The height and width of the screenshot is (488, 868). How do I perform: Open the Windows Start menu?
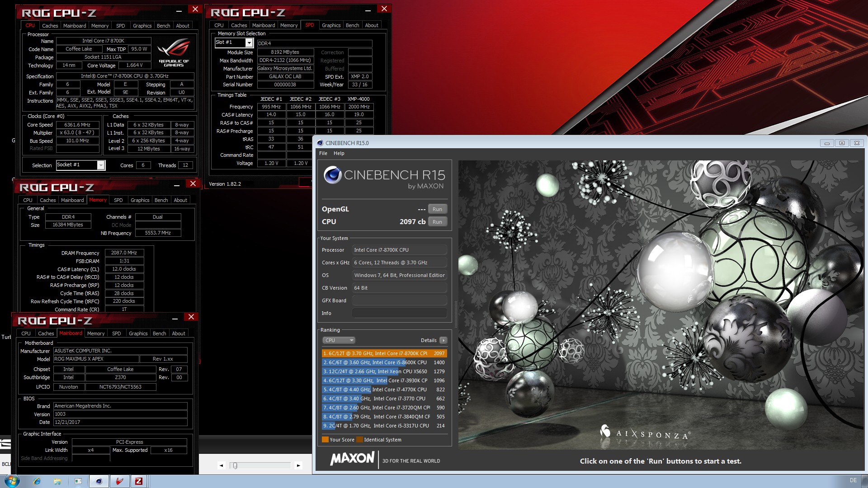tap(12, 481)
